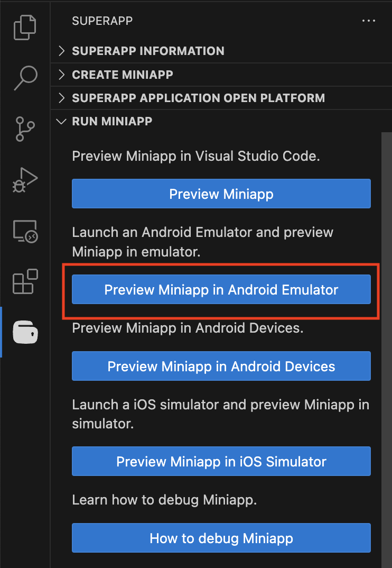Expand SUPERAPP APPLICATION OPEN PLATFORM section
Image resolution: width=392 pixels, height=568 pixels.
[x=221, y=98]
